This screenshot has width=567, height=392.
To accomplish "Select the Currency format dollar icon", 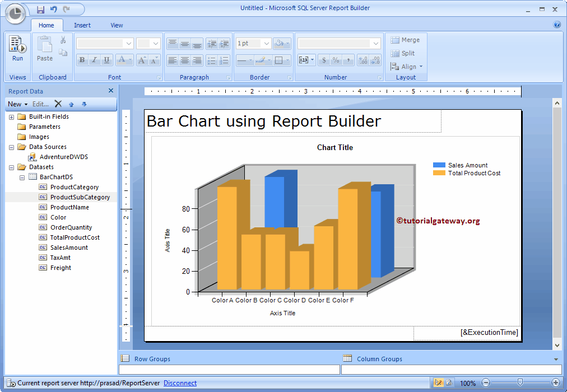I will [325, 60].
